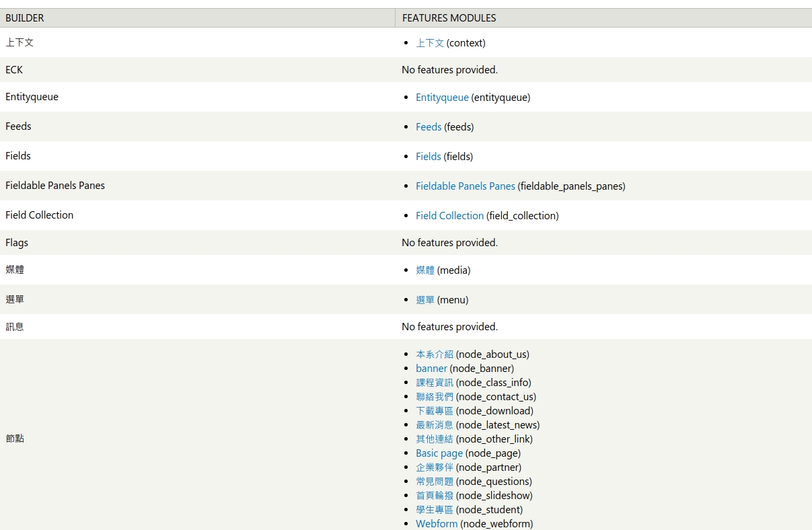Click the (field_collection) machine name text
The image size is (812, 530).
point(523,216)
